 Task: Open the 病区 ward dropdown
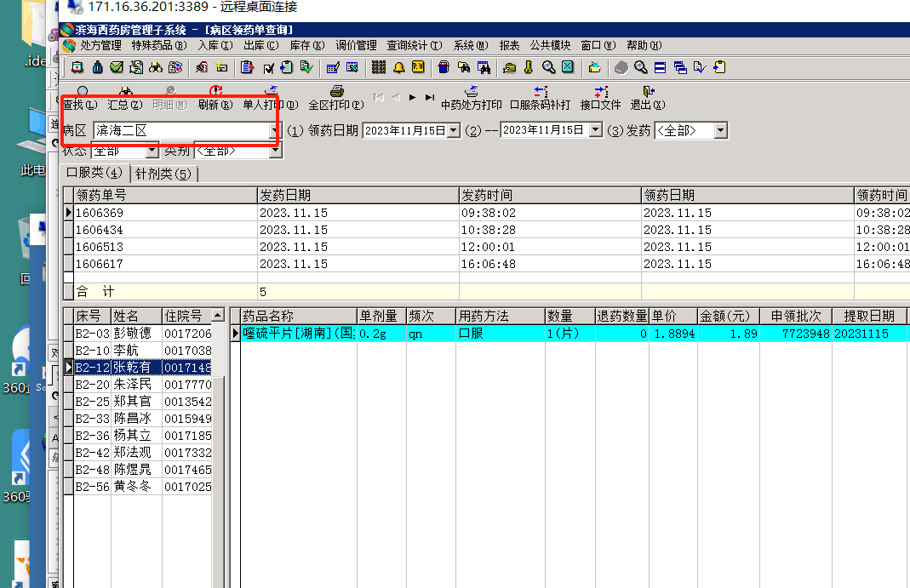click(x=274, y=131)
